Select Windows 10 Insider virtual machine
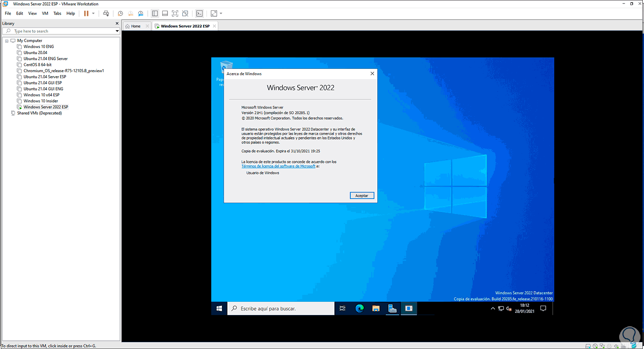Image resolution: width=644 pixels, height=349 pixels. click(41, 101)
